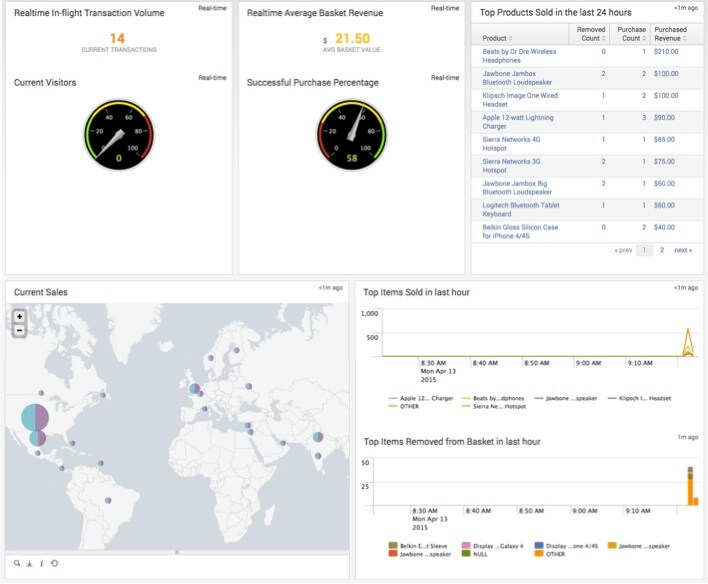Click the orange bar in removed items chart

coord(690,491)
